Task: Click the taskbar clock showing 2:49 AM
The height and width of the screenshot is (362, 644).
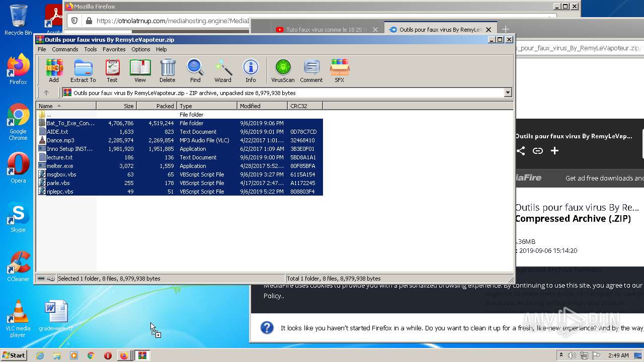Action: (618, 355)
